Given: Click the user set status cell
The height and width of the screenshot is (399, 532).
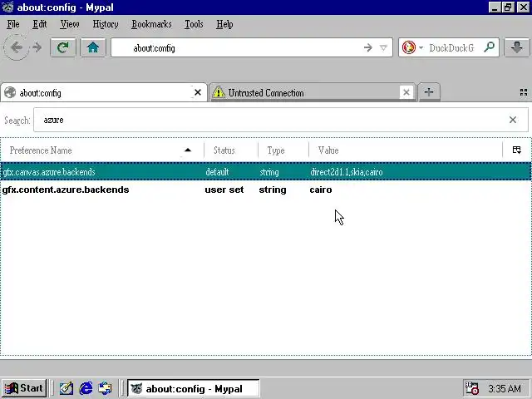Looking at the screenshot, I should pyautogui.click(x=224, y=190).
